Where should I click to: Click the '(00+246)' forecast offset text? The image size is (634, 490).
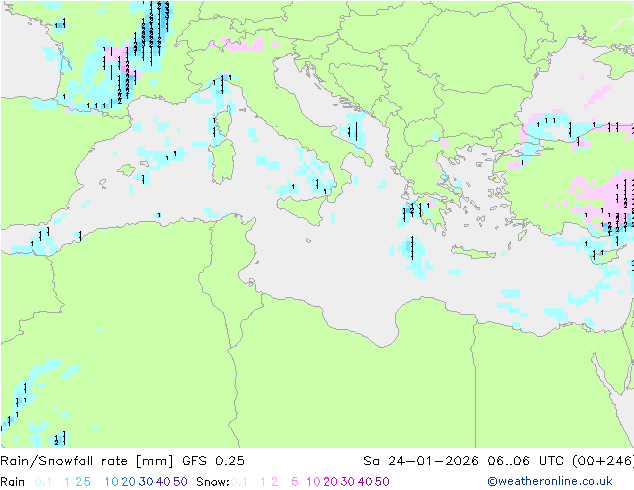tap(603, 461)
